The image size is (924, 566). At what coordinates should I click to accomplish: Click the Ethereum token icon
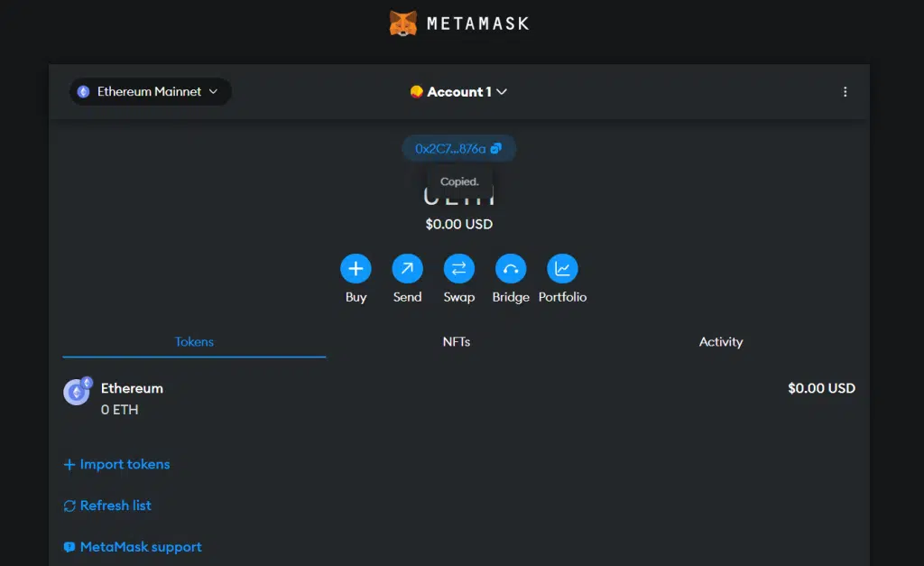point(77,391)
